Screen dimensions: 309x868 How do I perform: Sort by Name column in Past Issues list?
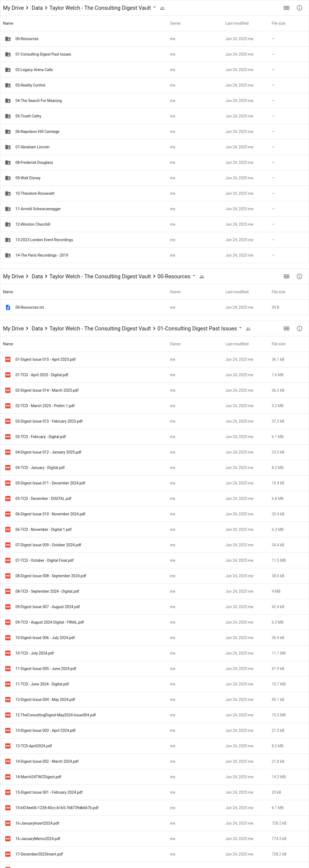tap(8, 344)
